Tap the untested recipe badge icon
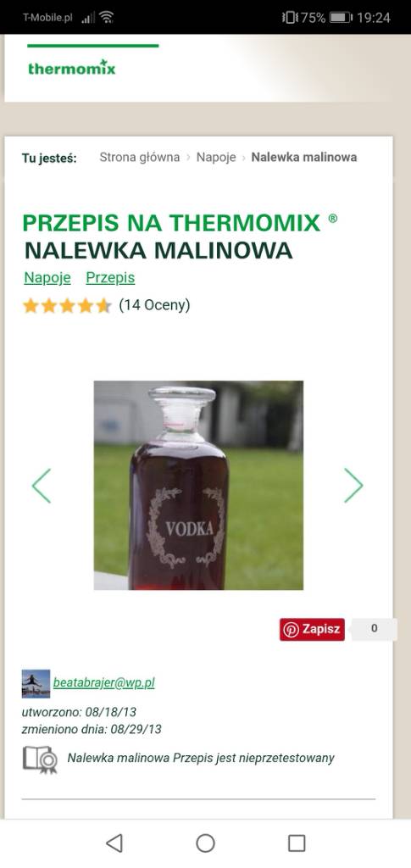Image resolution: width=411 pixels, height=868 pixels. pyautogui.click(x=40, y=759)
